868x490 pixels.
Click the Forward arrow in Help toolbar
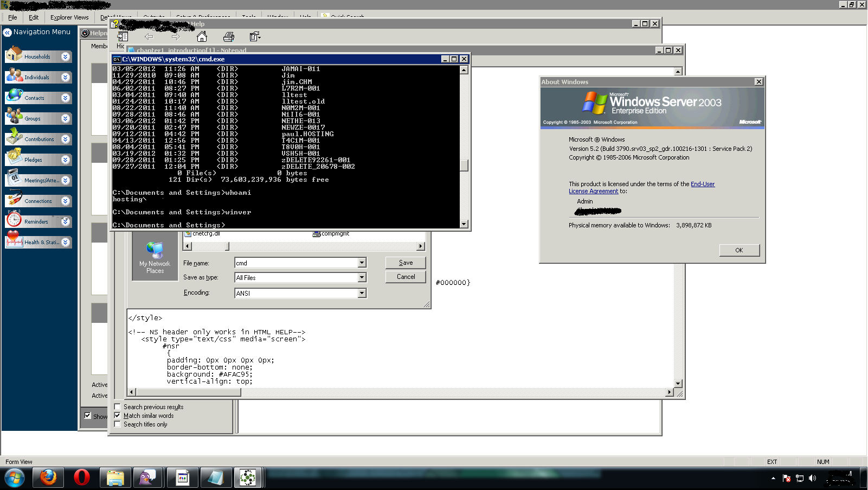[x=175, y=36]
